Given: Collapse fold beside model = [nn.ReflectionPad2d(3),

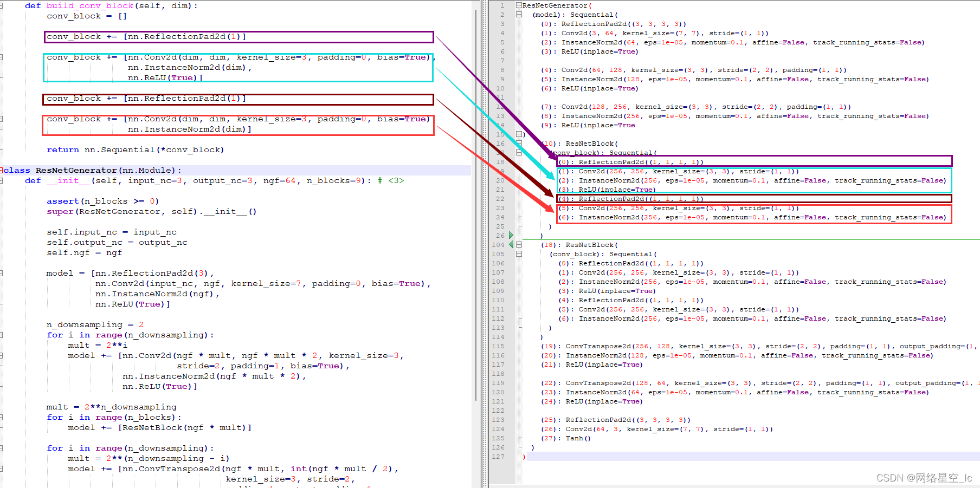Looking at the screenshot, I should 2,273.
